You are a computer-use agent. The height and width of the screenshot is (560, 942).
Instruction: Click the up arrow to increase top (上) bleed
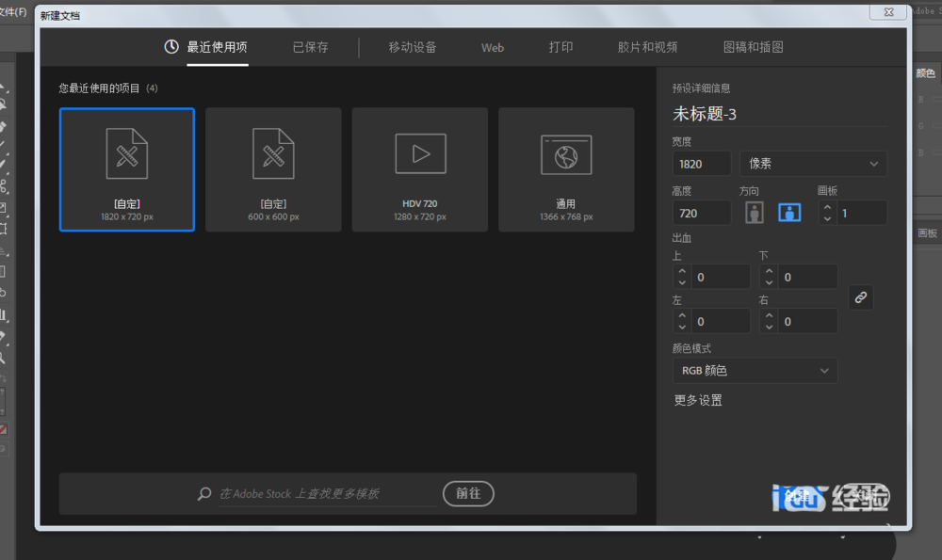pos(681,271)
